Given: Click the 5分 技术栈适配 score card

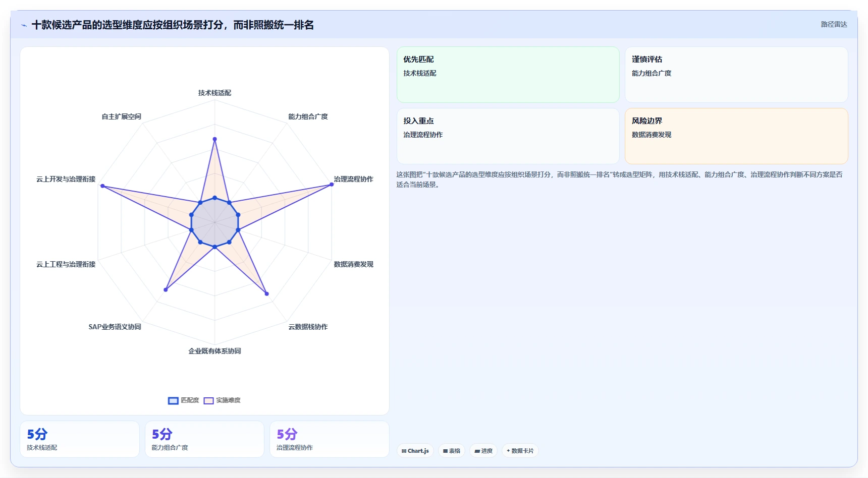Looking at the screenshot, I should 80,439.
